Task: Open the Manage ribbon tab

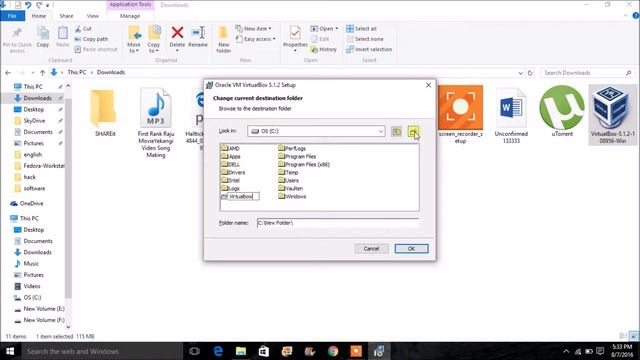Action: [x=130, y=16]
